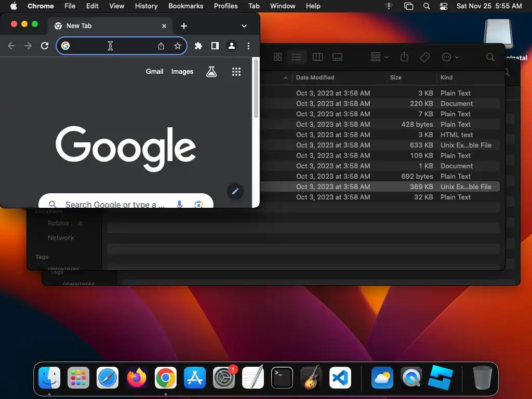
Task: Open the Trash in the Dock
Action: point(482,378)
